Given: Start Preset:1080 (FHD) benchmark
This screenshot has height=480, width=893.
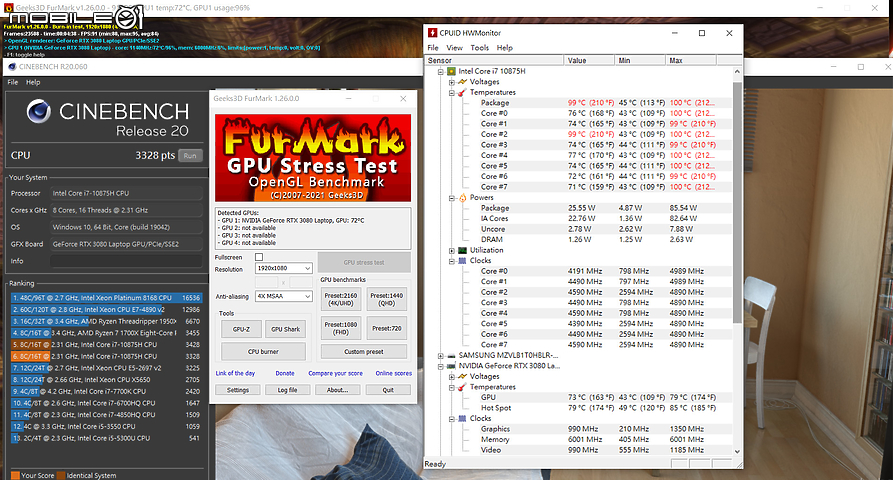Looking at the screenshot, I should click(x=341, y=328).
